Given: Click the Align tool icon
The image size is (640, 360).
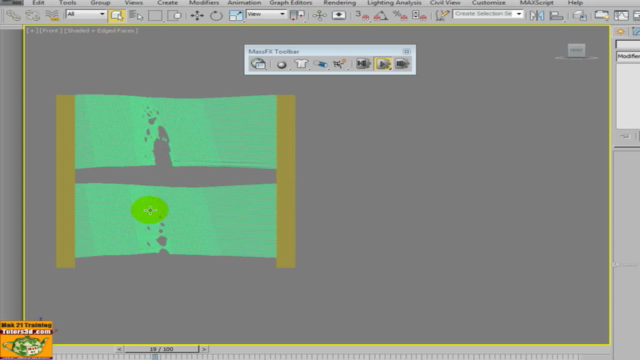Looking at the screenshot, I should 556,16.
